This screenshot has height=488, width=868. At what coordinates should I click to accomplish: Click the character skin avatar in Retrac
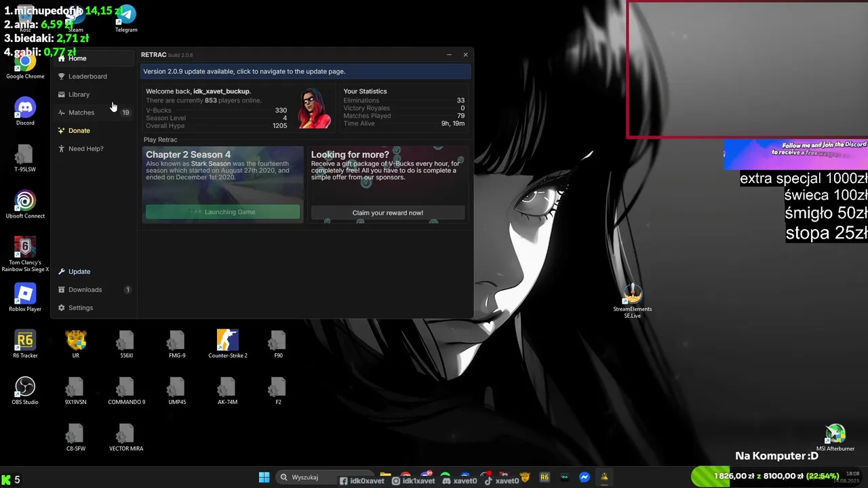click(315, 108)
